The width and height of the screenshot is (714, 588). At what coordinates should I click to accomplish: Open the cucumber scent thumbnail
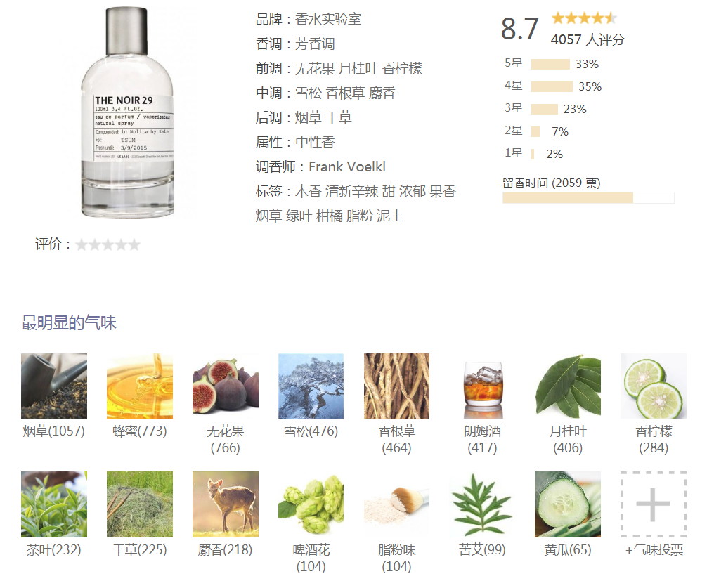568,504
